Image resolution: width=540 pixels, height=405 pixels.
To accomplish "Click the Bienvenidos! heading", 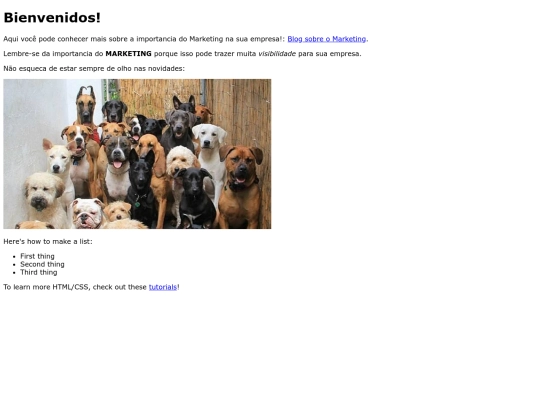I will click(x=52, y=18).
